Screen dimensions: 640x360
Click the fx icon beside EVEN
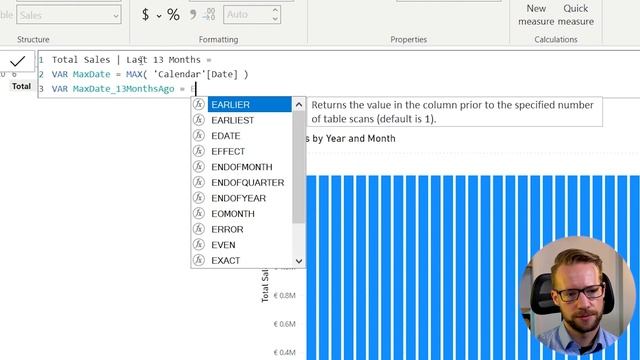click(x=199, y=244)
